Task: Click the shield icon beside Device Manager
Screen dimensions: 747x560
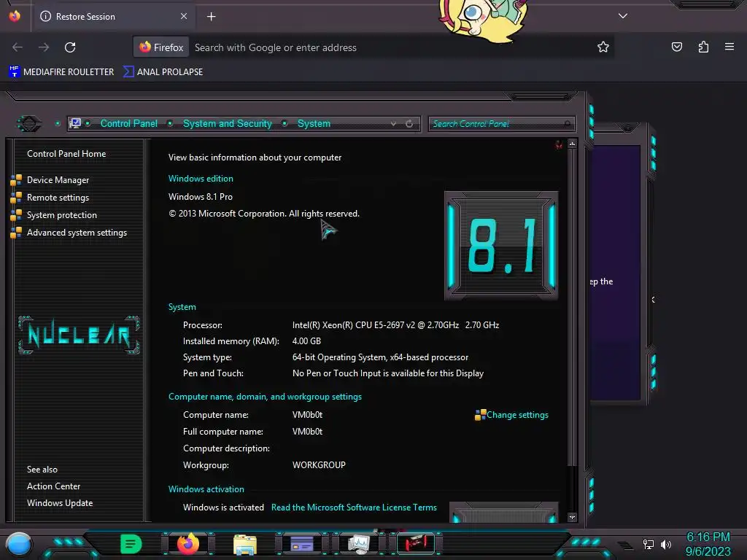Action: coord(16,179)
